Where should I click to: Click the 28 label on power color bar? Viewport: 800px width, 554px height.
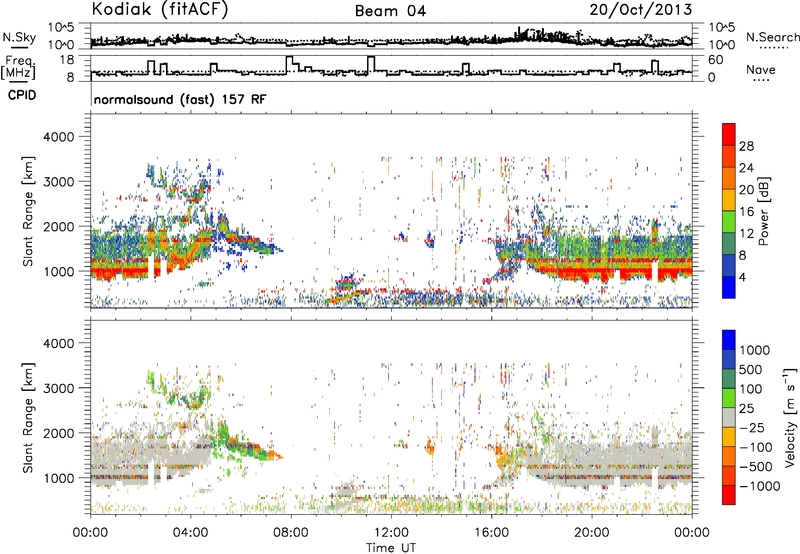point(746,146)
